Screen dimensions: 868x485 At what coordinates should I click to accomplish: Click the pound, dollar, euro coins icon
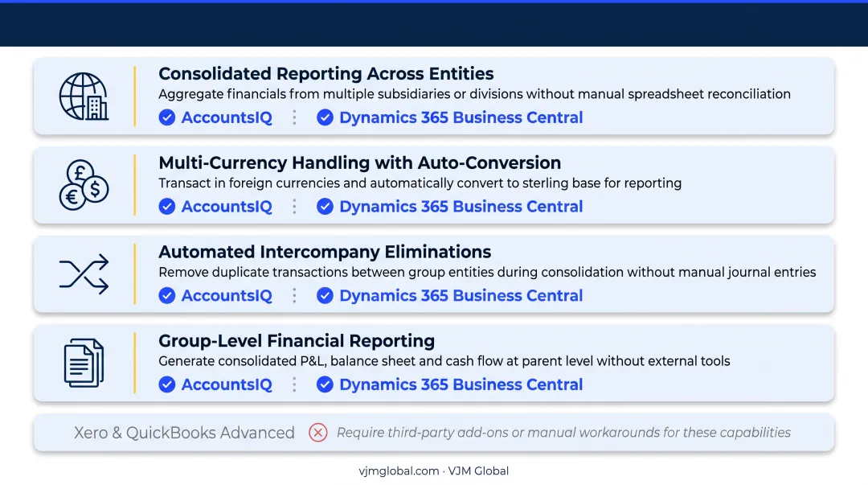[84, 185]
